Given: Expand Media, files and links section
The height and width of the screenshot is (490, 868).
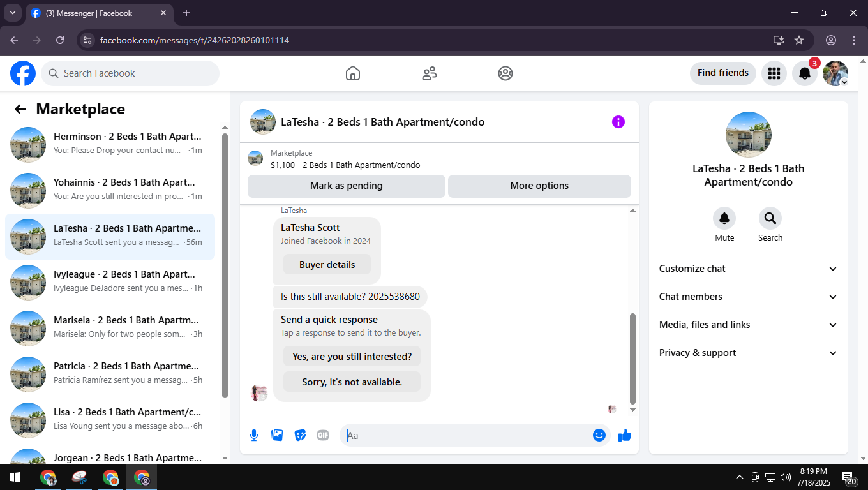Looking at the screenshot, I should coord(748,325).
